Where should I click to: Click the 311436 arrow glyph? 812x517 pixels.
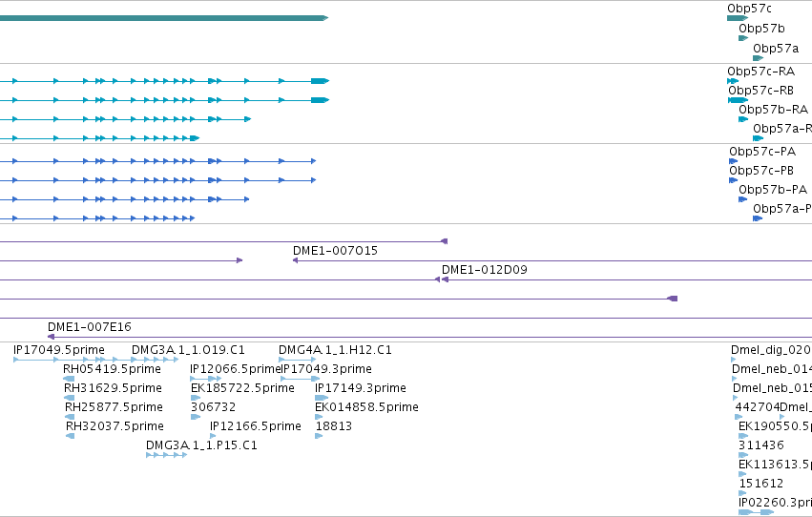tap(743, 455)
